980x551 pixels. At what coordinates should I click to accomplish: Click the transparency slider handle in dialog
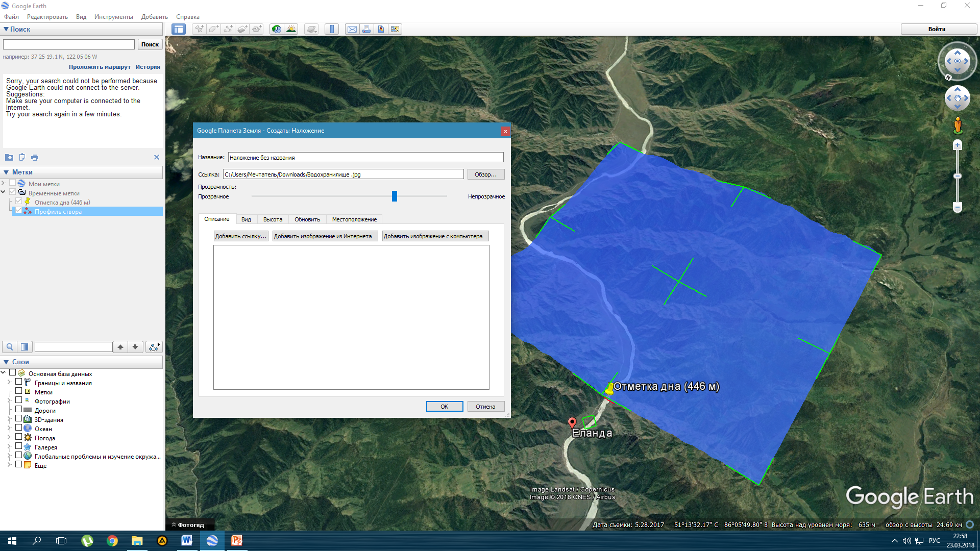point(395,196)
